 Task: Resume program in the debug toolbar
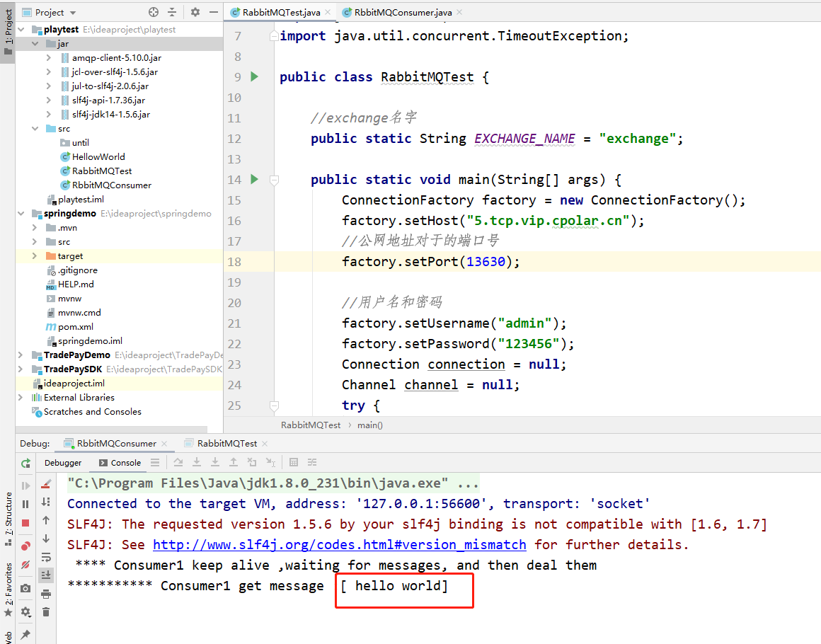click(x=25, y=486)
